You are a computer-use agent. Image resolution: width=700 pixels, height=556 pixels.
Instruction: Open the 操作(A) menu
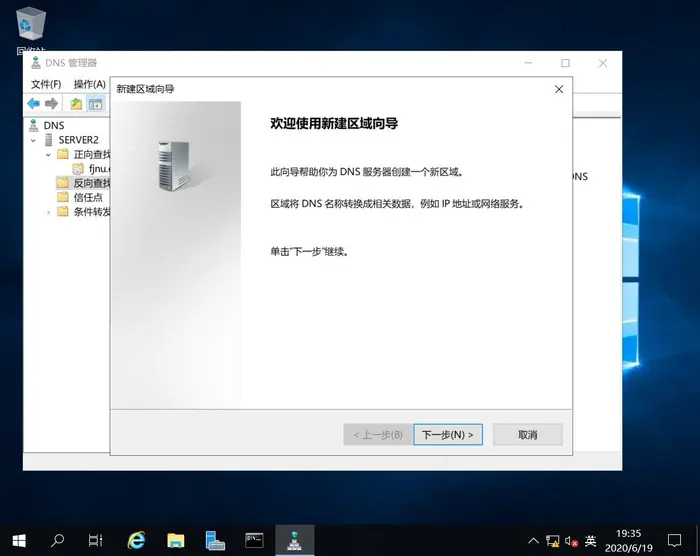coord(89,84)
